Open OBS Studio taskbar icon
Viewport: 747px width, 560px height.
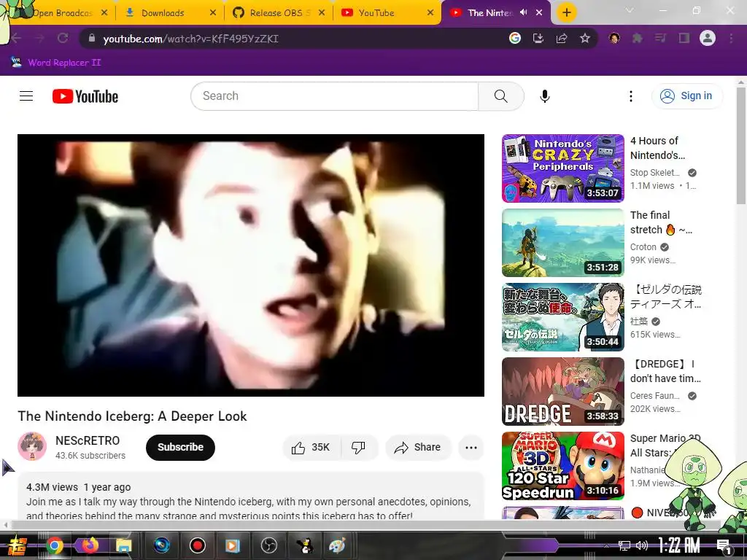click(269, 545)
